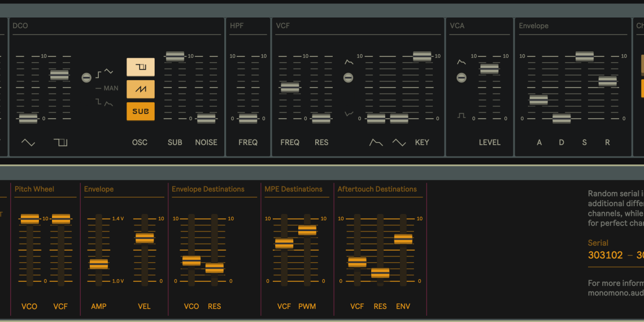Click the triangle LFO icon below the VCF slider
644x322 pixels.
399,142
